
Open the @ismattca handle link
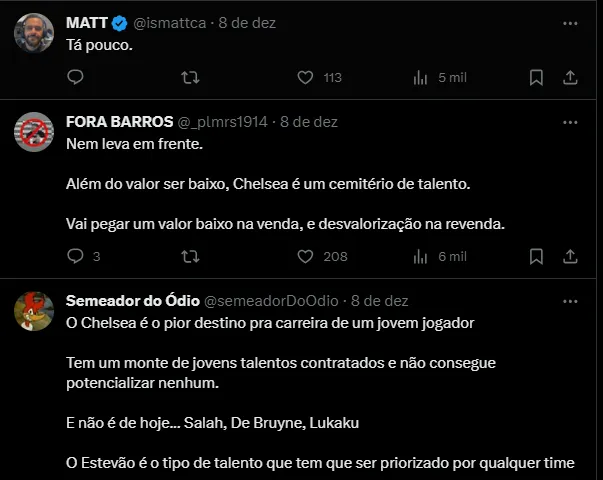pyautogui.click(x=172, y=22)
